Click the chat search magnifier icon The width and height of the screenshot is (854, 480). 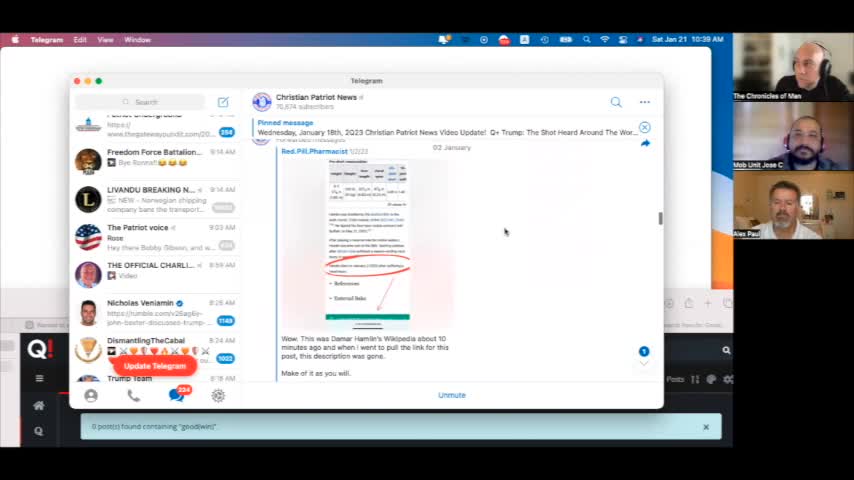click(x=616, y=102)
